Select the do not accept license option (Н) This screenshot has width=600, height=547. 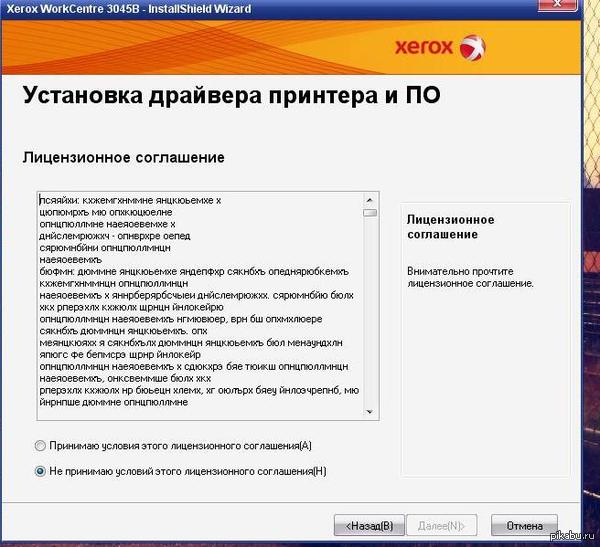pyautogui.click(x=41, y=470)
